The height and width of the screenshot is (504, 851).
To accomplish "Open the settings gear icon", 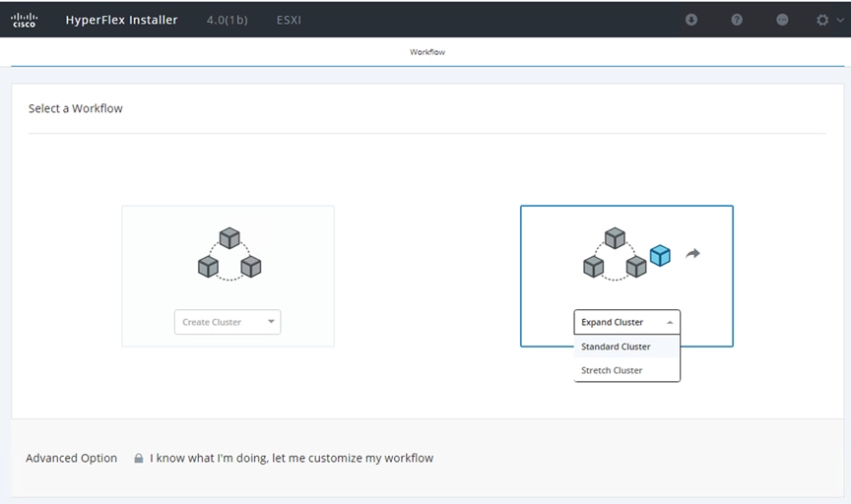I will pyautogui.click(x=822, y=20).
